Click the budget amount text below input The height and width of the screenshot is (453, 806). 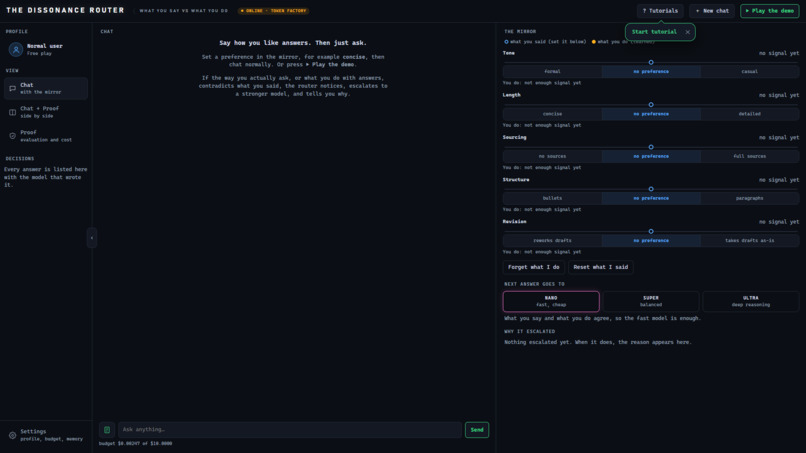coord(135,443)
